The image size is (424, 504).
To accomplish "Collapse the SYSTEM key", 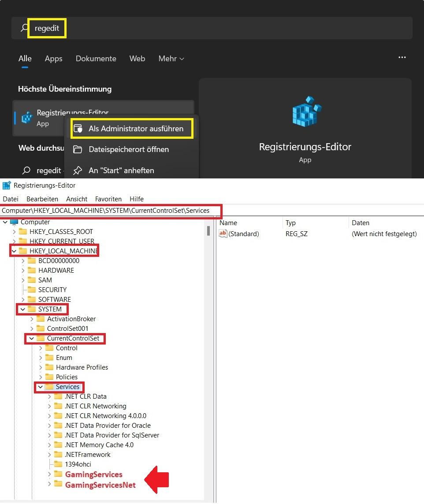I will (23, 309).
